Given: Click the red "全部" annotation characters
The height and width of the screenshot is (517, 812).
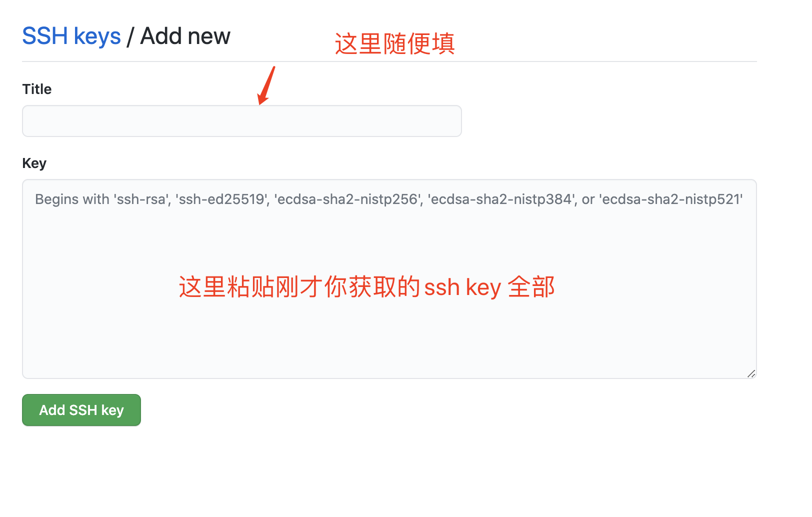Looking at the screenshot, I should 531,287.
